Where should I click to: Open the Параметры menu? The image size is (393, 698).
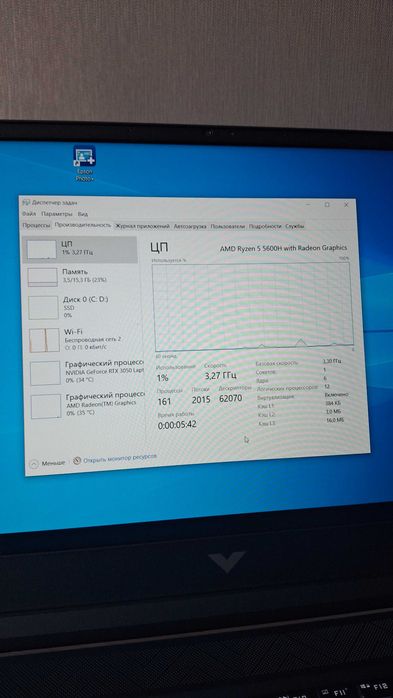pyautogui.click(x=57, y=214)
